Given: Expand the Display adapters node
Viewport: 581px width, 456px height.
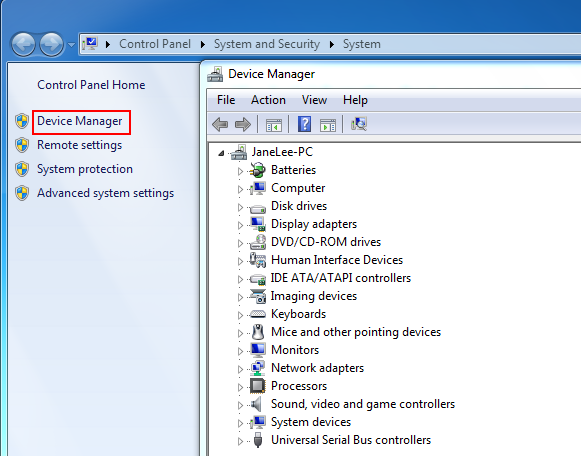Looking at the screenshot, I should pos(240,225).
